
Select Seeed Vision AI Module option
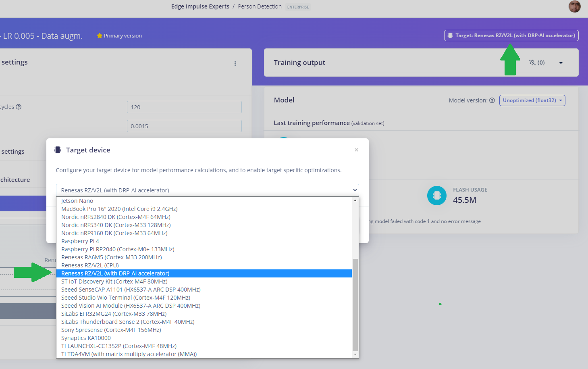pyautogui.click(x=204, y=306)
